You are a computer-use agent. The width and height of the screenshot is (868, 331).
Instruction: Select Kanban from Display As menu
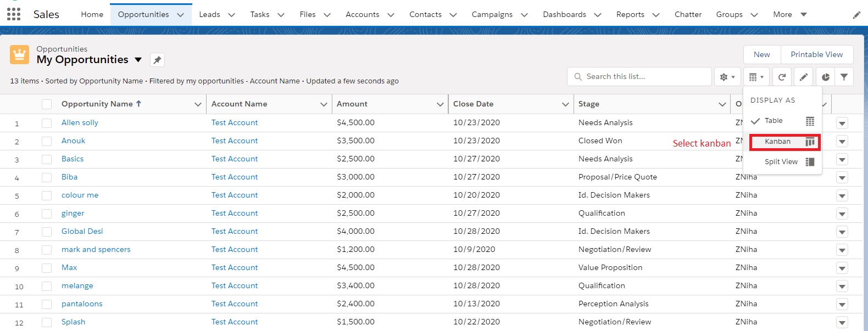coord(784,142)
